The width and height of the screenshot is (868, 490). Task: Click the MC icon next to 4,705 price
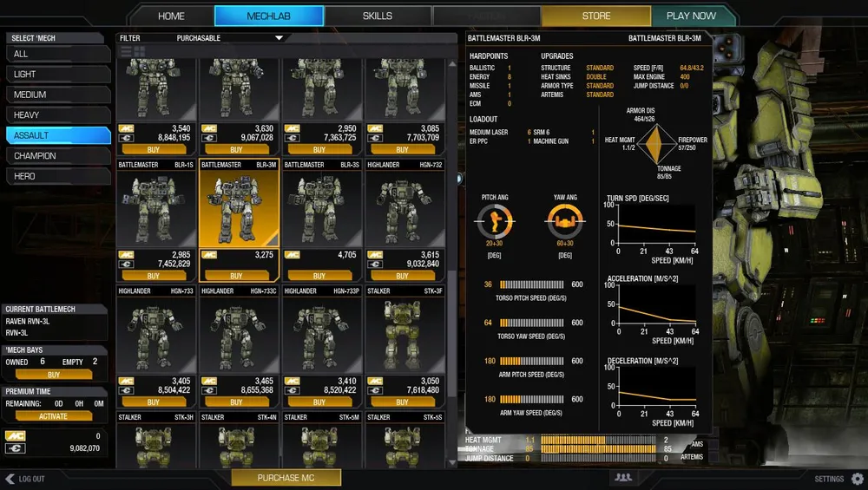293,255
